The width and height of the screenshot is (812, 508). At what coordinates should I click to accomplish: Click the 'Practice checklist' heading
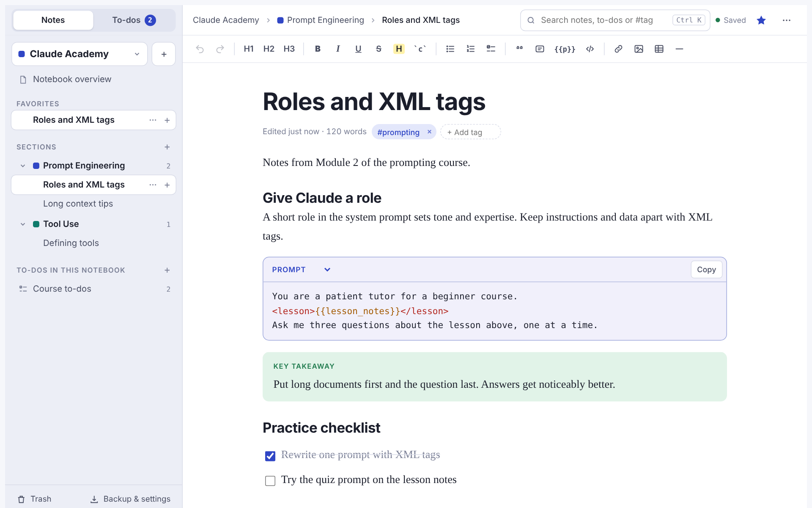[x=321, y=428]
